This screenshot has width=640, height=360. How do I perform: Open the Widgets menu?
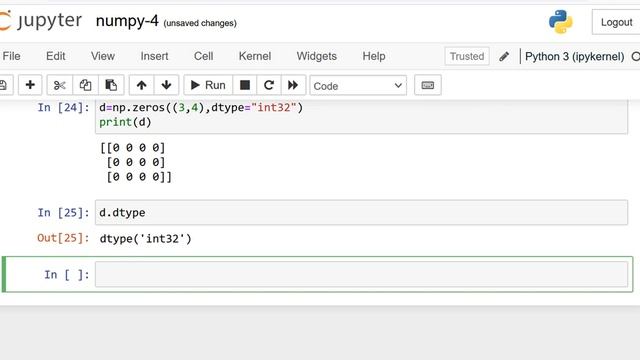(x=316, y=56)
